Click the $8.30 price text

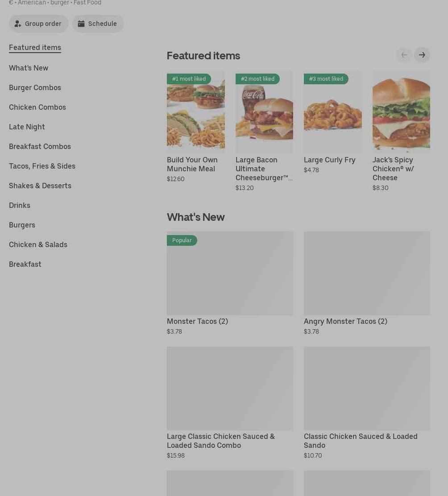[x=380, y=188]
